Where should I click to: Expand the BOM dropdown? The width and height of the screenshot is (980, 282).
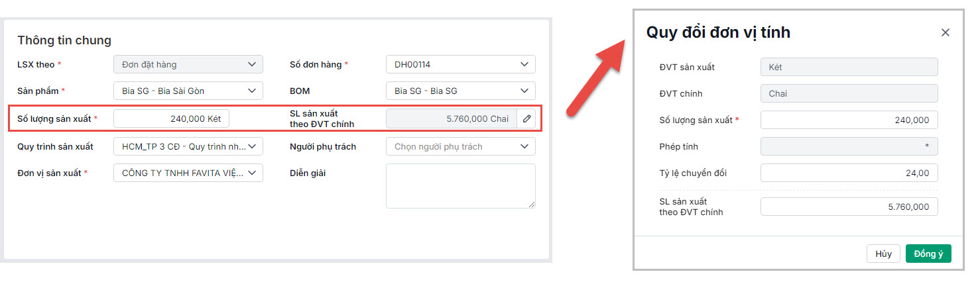click(460, 91)
